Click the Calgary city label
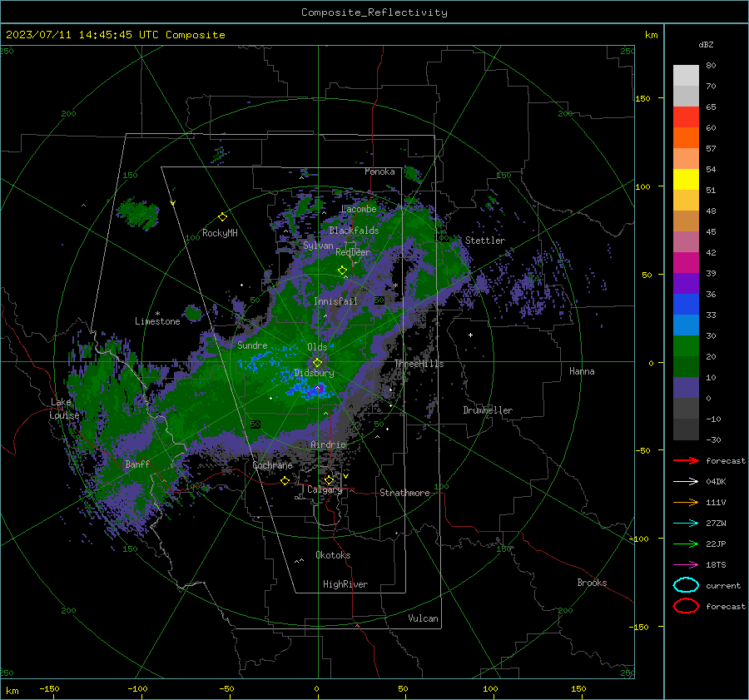The width and height of the screenshot is (749, 700). [325, 489]
